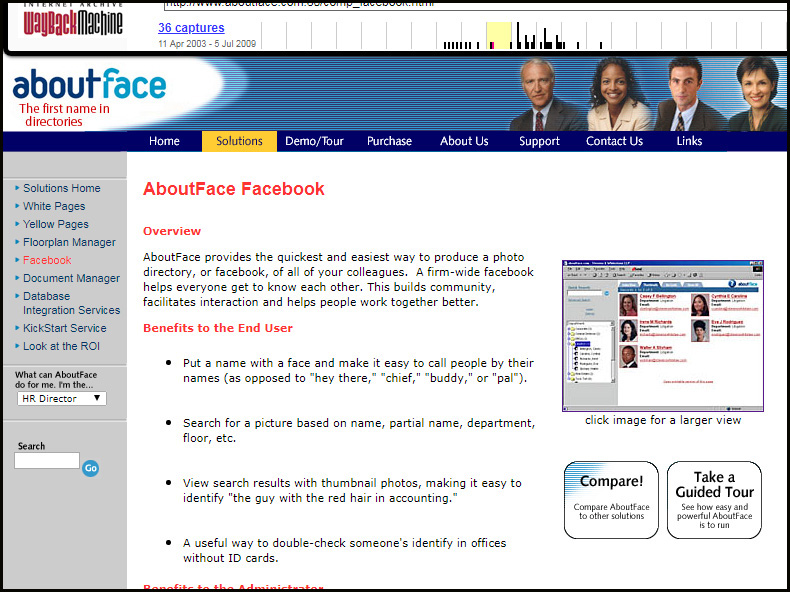Image resolution: width=790 pixels, height=592 pixels.
Task: Click the blue Go search button
Action: 91,468
